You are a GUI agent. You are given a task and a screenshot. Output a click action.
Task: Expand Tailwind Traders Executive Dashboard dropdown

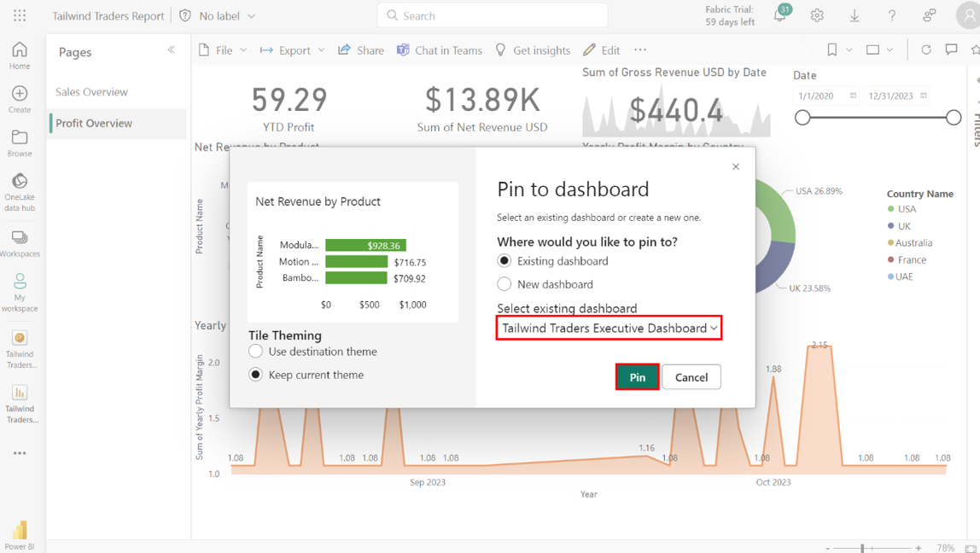pyautogui.click(x=609, y=328)
